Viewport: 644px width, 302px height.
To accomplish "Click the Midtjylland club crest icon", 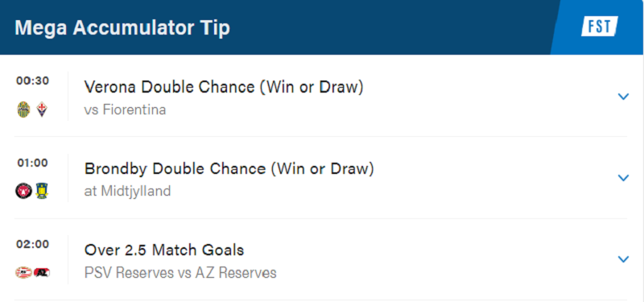I will point(24,191).
